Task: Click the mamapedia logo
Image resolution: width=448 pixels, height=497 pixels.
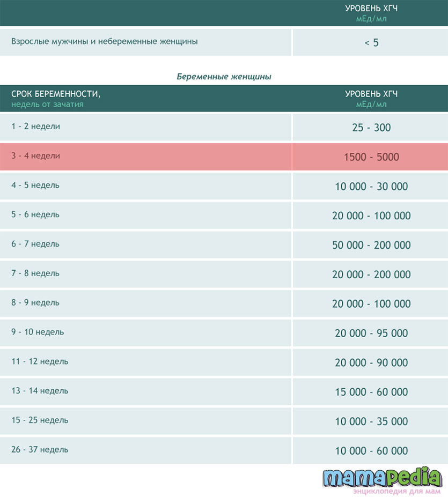Action: [x=382, y=476]
